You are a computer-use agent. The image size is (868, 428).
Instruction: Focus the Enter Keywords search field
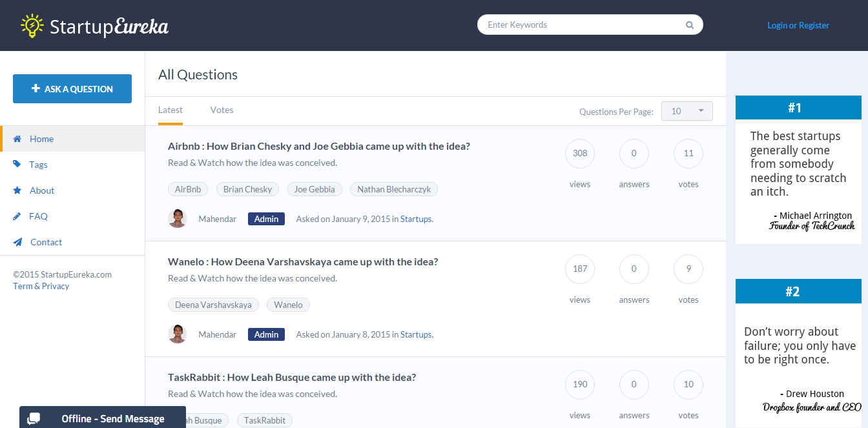[x=581, y=25]
